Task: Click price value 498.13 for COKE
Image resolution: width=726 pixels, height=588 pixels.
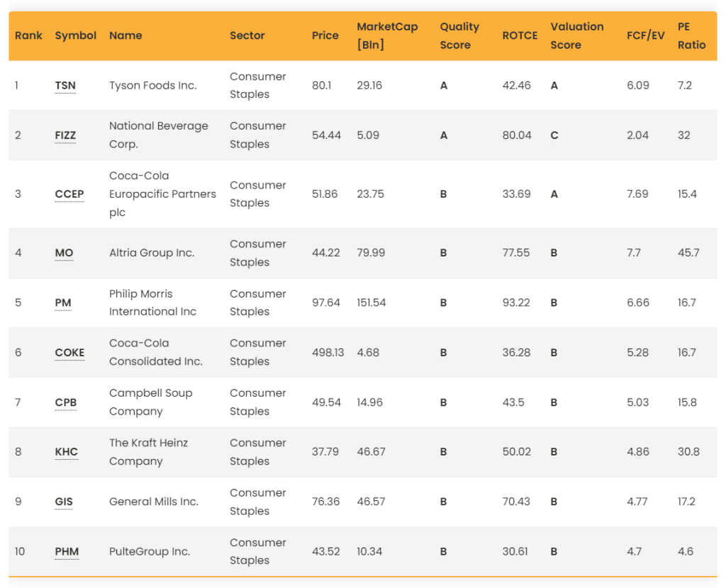Action: click(x=328, y=353)
